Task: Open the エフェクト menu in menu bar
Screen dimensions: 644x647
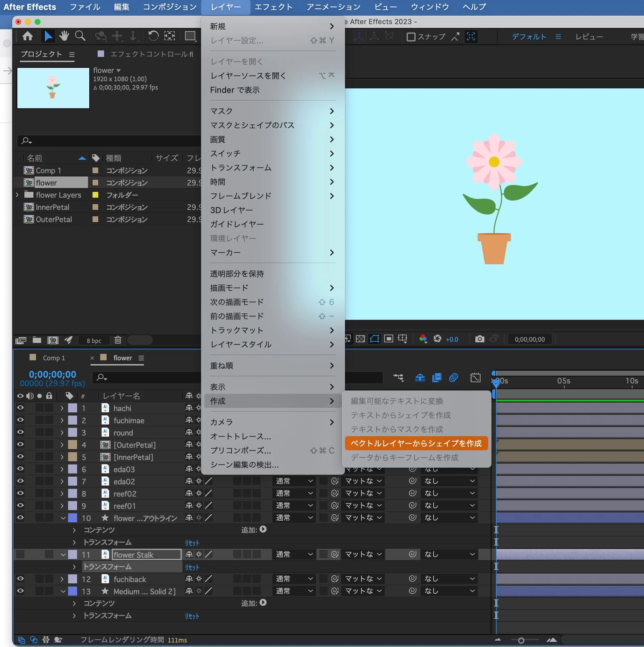Action: point(273,7)
